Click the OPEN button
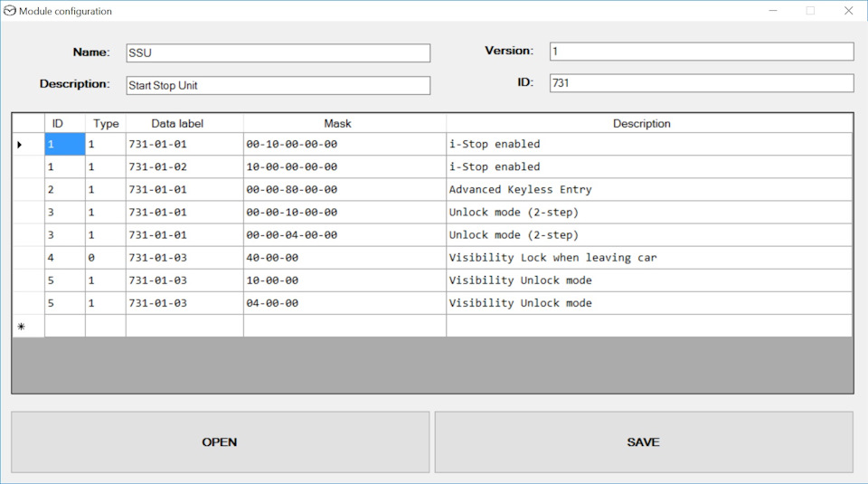This screenshot has height=484, width=868. click(x=221, y=441)
